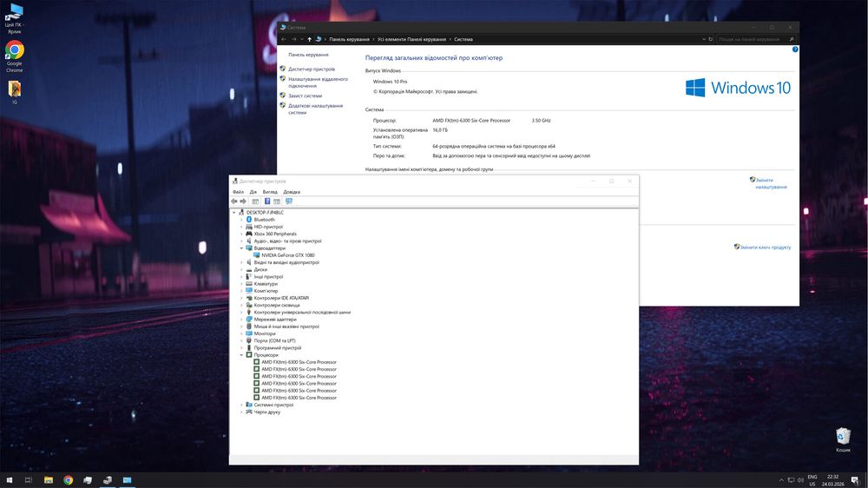This screenshot has width=868, height=488.
Task: Select the IG desktop icon
Action: (15, 93)
